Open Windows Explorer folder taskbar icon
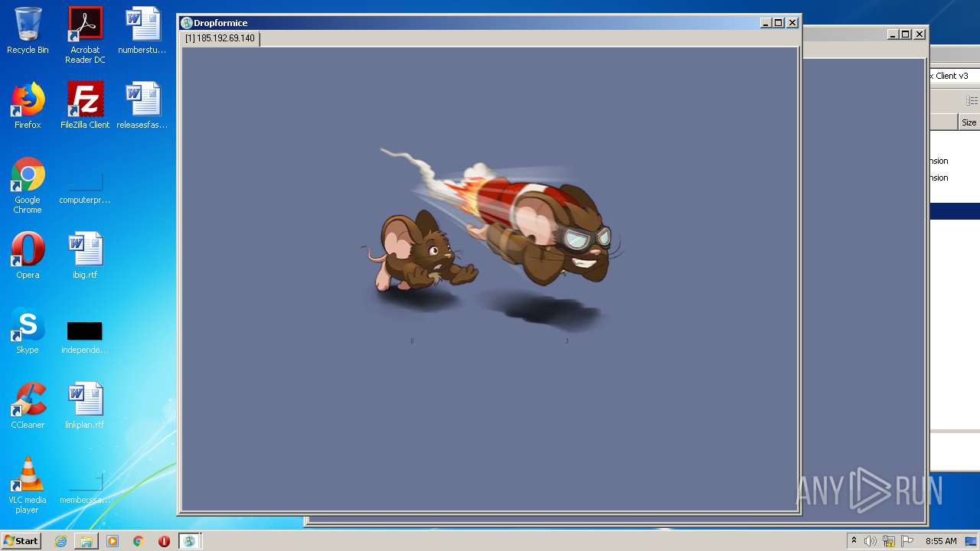 87,541
